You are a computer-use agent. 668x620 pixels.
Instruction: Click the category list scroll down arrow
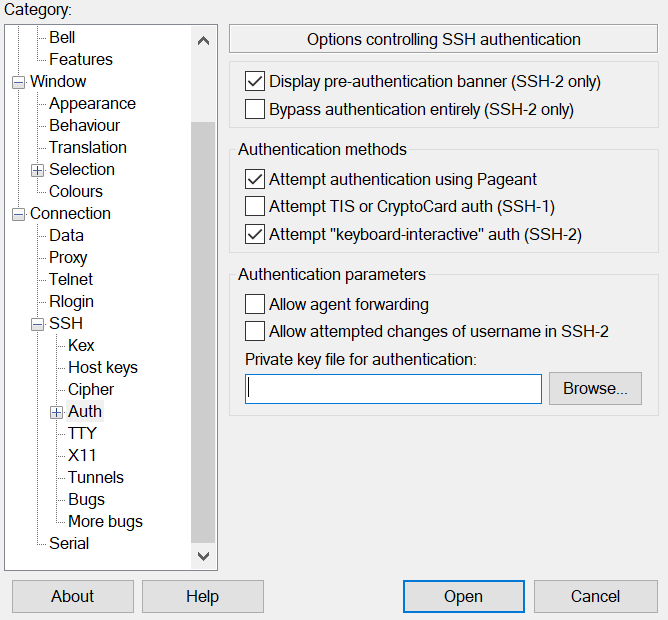point(203,556)
